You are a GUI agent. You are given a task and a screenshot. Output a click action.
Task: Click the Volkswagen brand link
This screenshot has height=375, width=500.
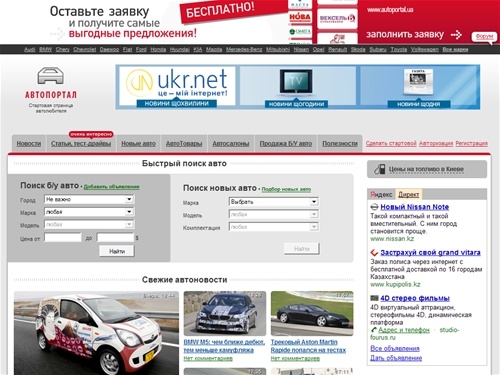[424, 49]
